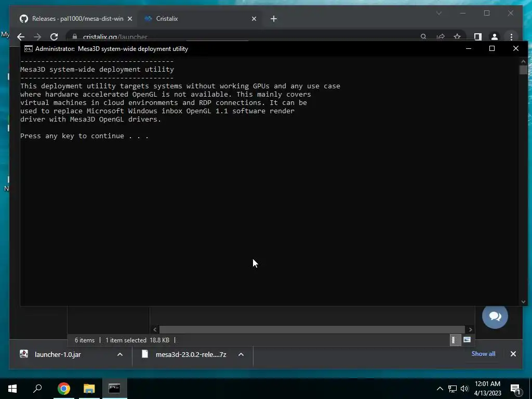532x399 pixels.
Task: Open Chrome three-dot menu
Action: pyautogui.click(x=511, y=37)
